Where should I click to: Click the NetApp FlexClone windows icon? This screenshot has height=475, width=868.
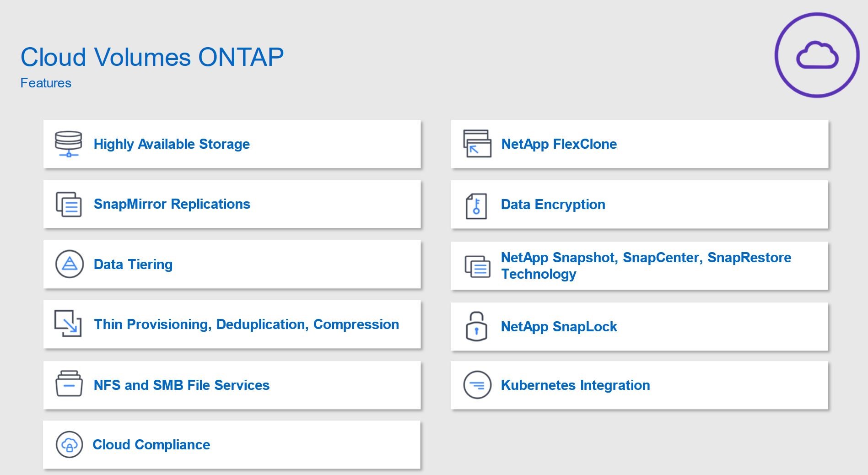[477, 144]
